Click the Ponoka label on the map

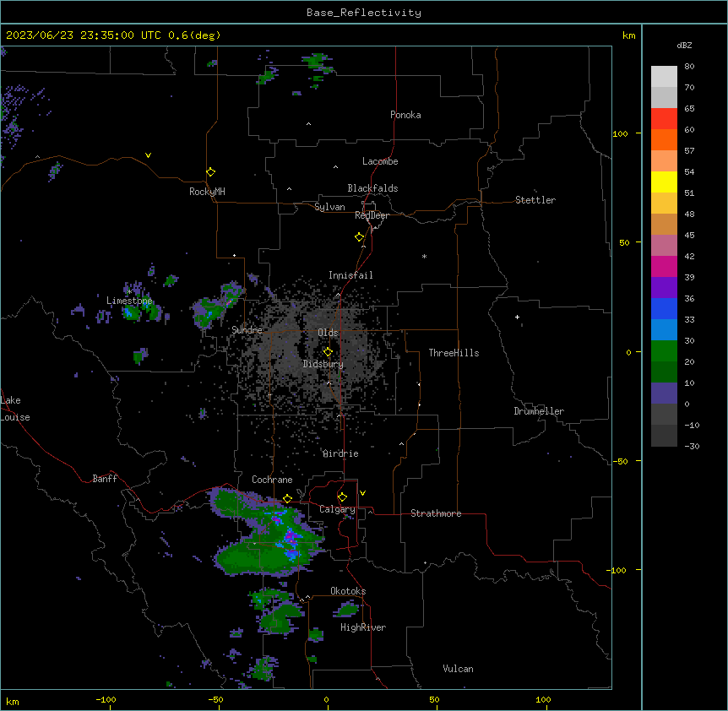[x=405, y=115]
